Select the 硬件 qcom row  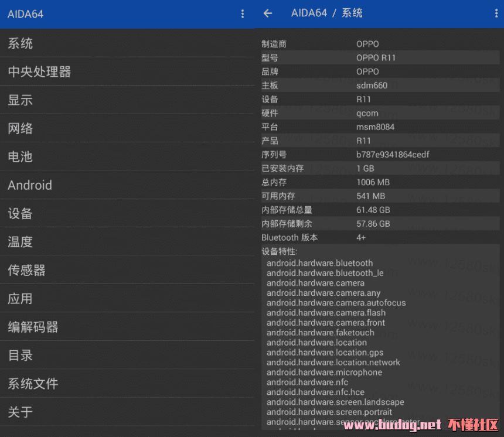[380, 113]
